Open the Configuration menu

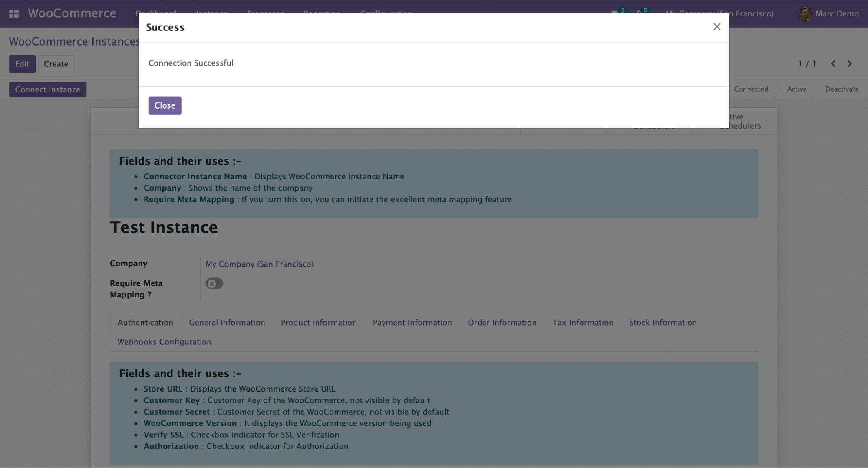click(386, 13)
